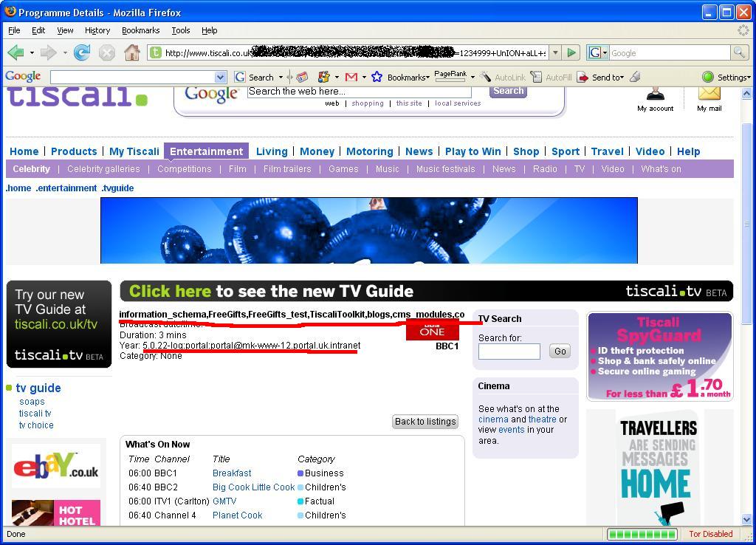
Task: Click the Tiscali SpyGuard advert
Action: [x=659, y=357]
